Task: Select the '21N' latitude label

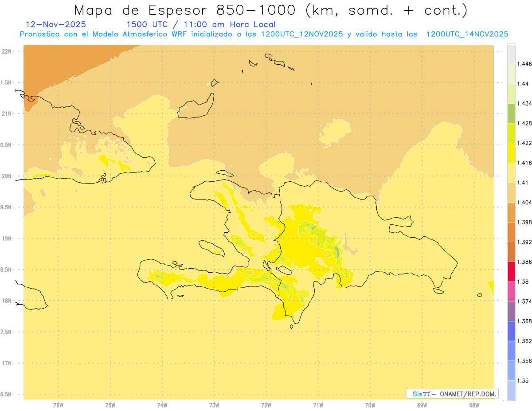Action: 7,114
